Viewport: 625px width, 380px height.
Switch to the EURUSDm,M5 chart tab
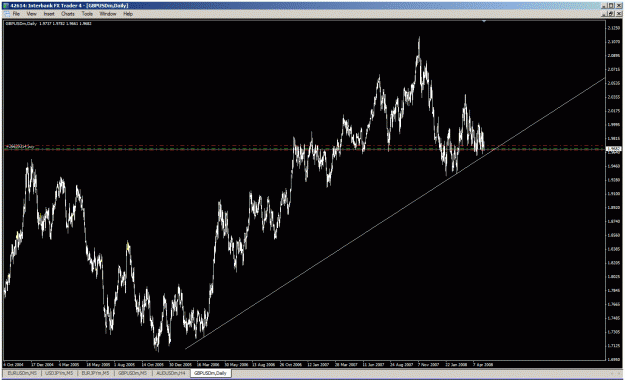(x=22, y=373)
